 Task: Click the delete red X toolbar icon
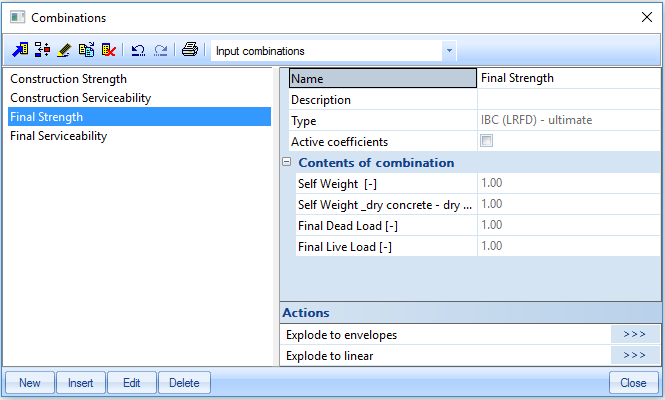click(108, 50)
